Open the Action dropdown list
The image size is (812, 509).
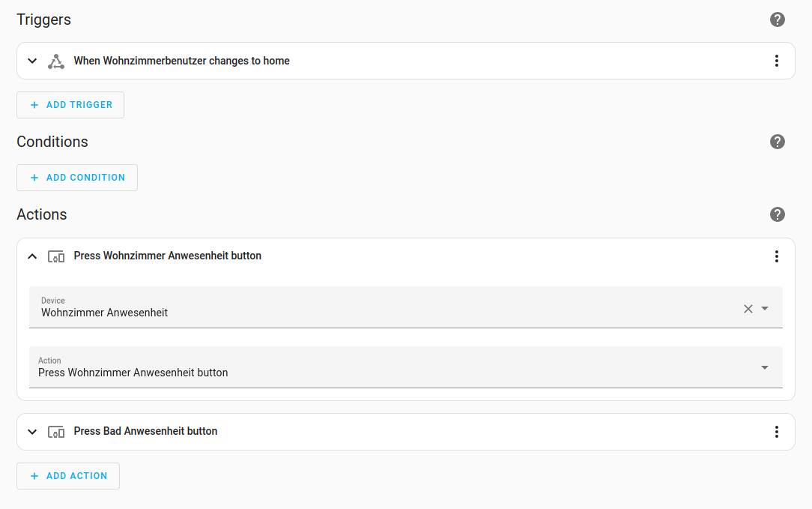tap(765, 367)
